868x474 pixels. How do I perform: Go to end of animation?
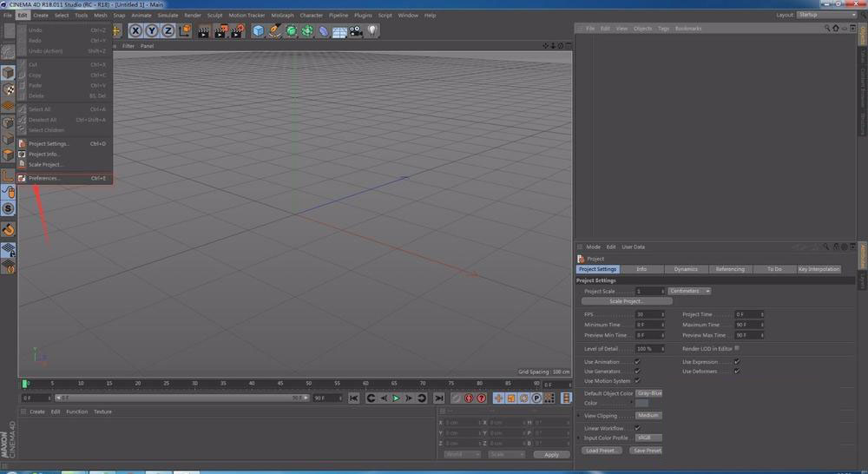(x=439, y=398)
